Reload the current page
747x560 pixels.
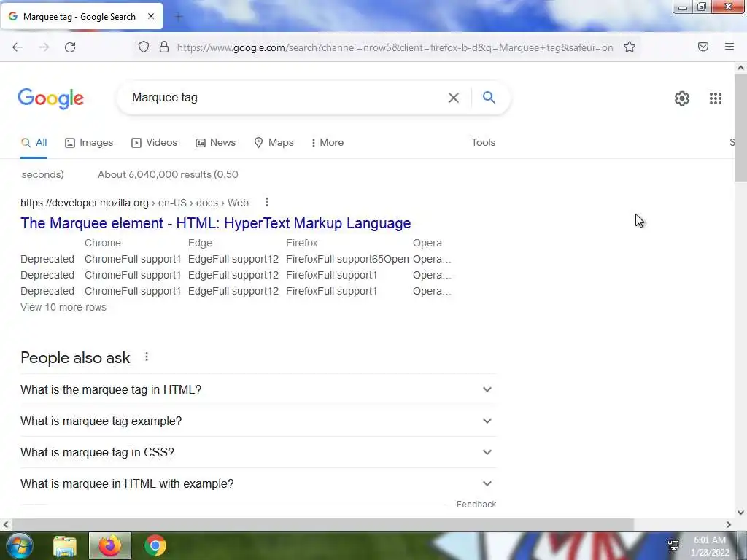(70, 47)
